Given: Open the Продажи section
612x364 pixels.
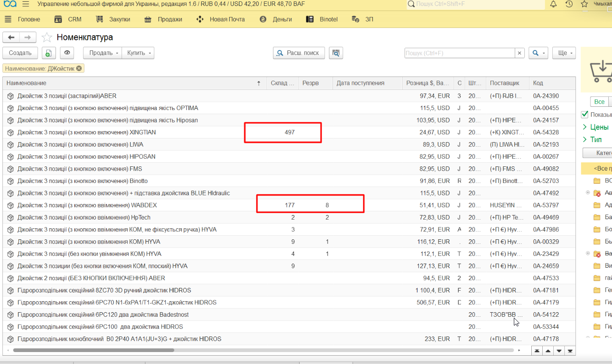Looking at the screenshot, I should point(163,19).
